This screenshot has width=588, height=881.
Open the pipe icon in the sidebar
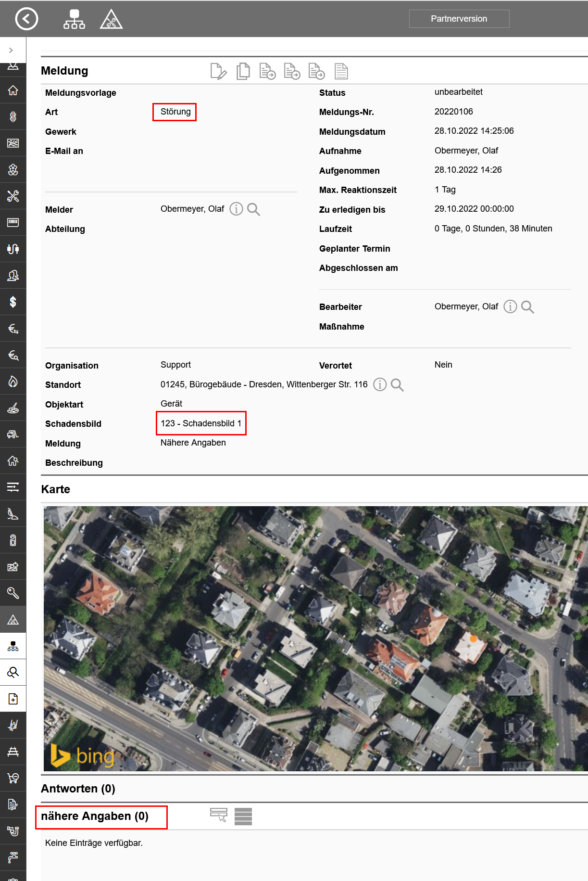[x=13, y=831]
